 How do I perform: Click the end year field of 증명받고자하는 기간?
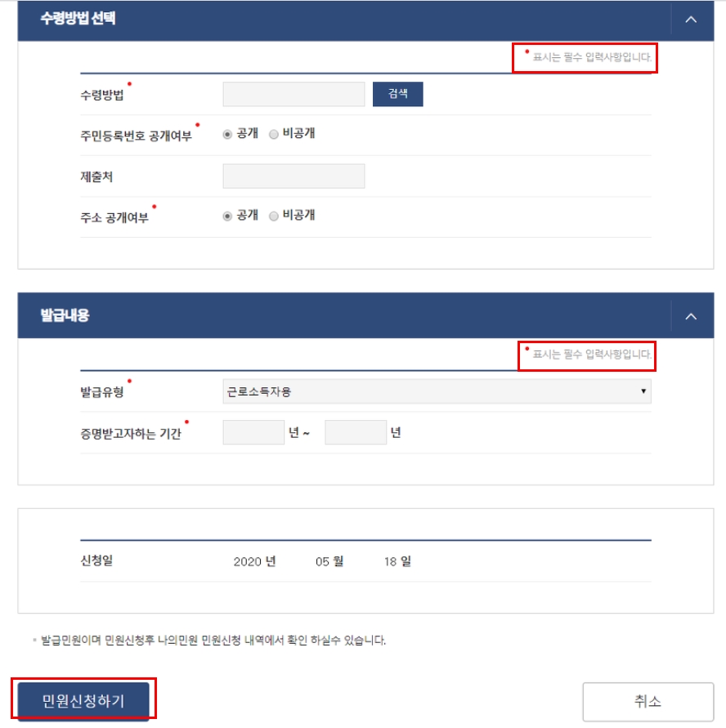click(x=356, y=432)
